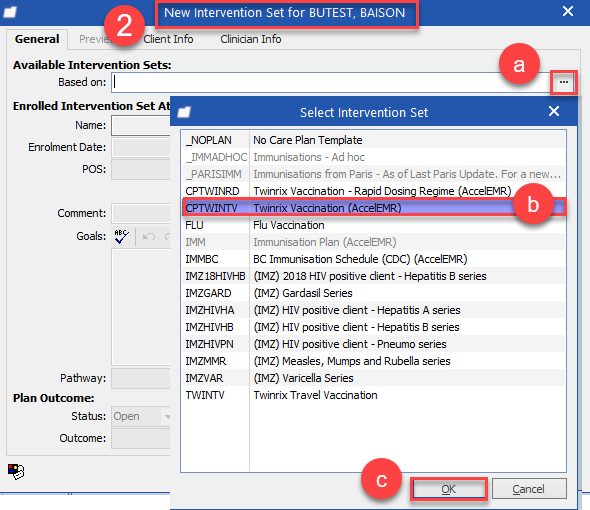
Task: Click into the Based on input field
Action: tap(331, 82)
